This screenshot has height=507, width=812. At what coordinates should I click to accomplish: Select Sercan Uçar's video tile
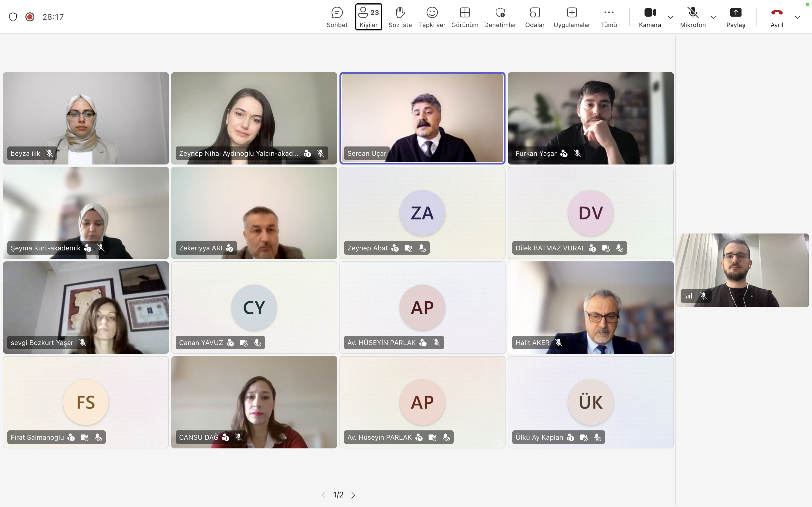(x=422, y=117)
